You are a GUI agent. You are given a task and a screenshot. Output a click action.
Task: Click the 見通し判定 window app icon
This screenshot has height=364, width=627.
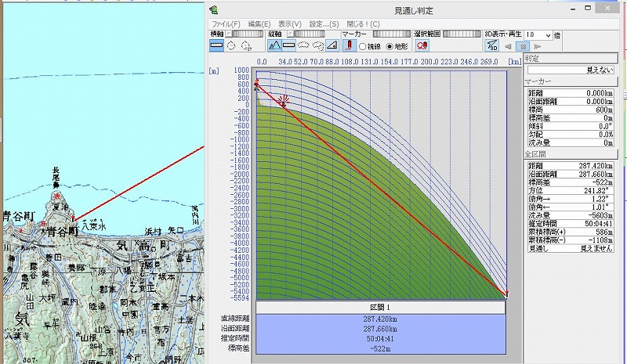[x=214, y=9]
